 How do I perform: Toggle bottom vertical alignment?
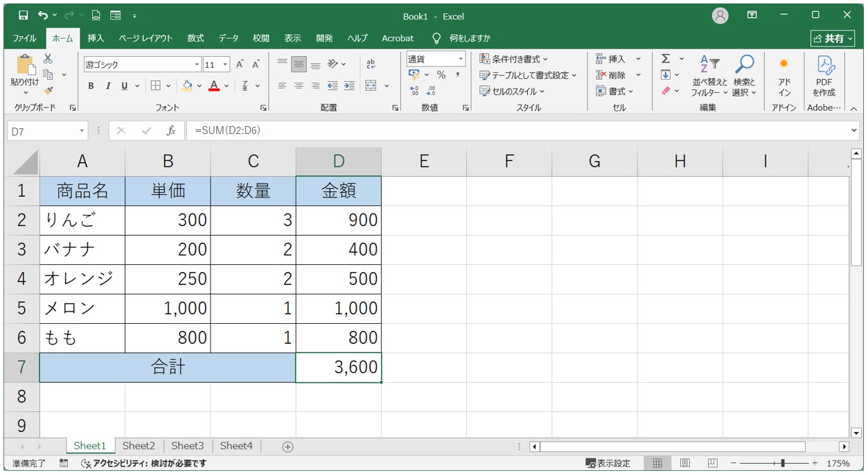(315, 64)
